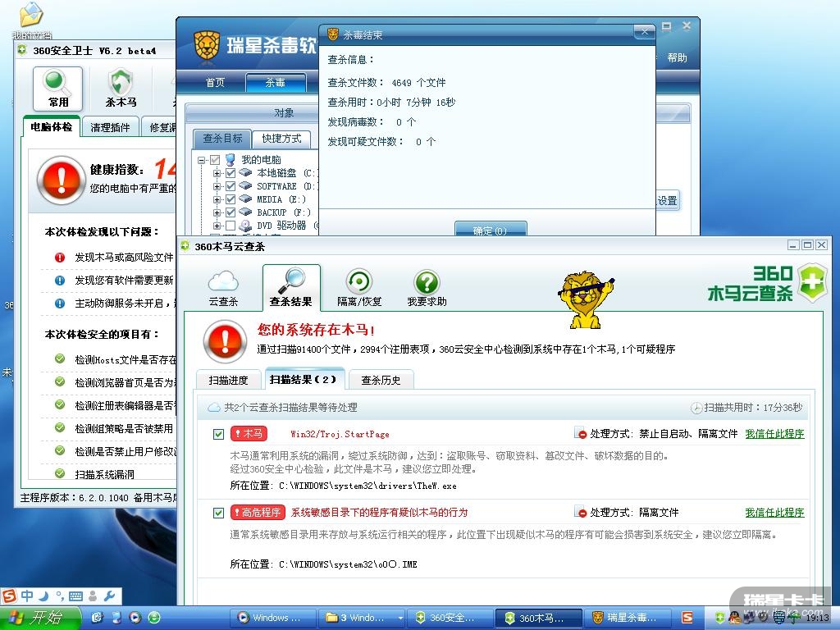Expand the DVD 驱动器 node

217,226
